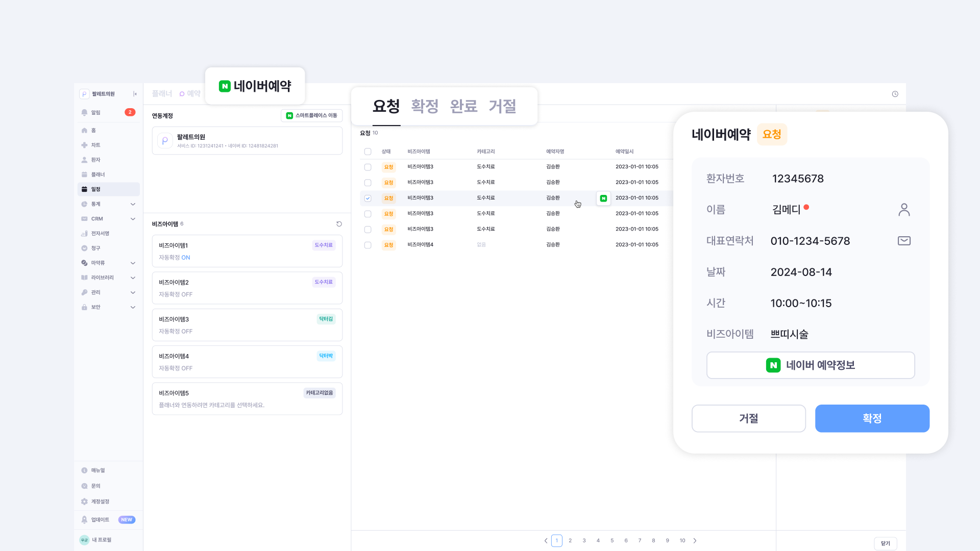Open the 매뉴얼 info icon
Image resolution: width=980 pixels, height=551 pixels.
pos(84,470)
